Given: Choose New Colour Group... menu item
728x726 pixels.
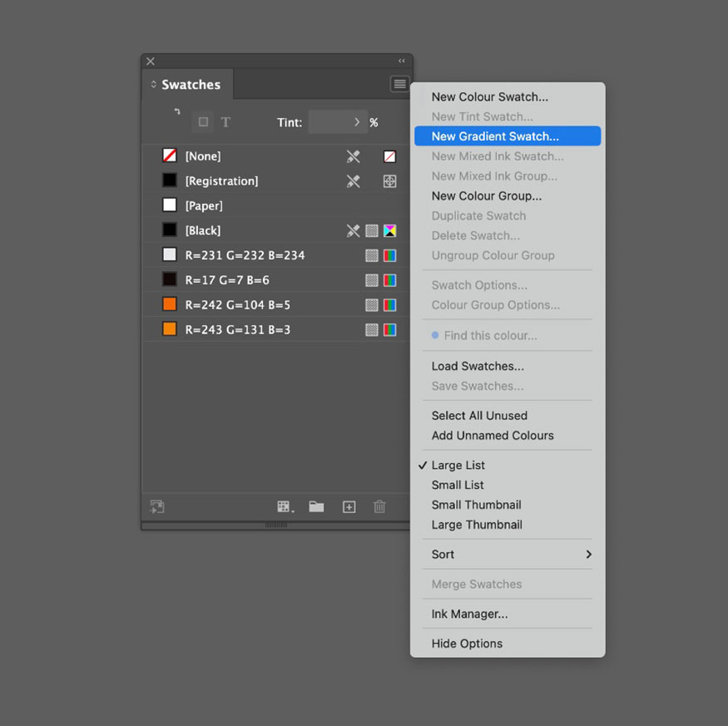Looking at the screenshot, I should 508,196.
